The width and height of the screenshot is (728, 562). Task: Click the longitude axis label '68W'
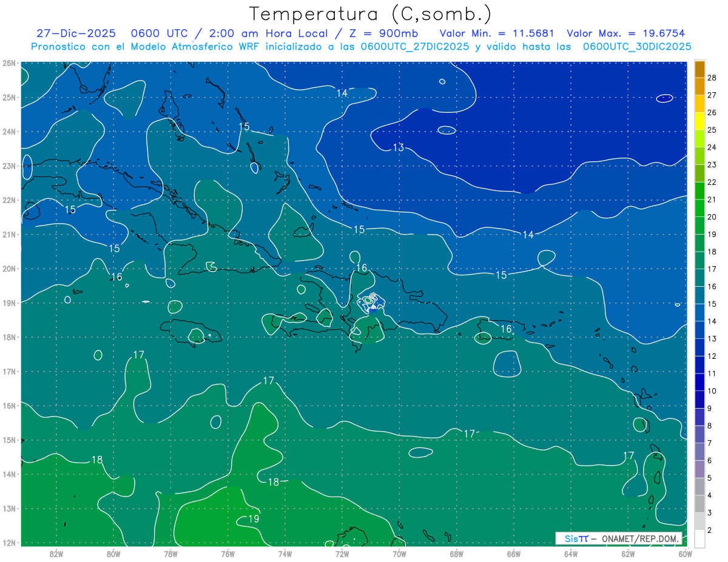457,554
